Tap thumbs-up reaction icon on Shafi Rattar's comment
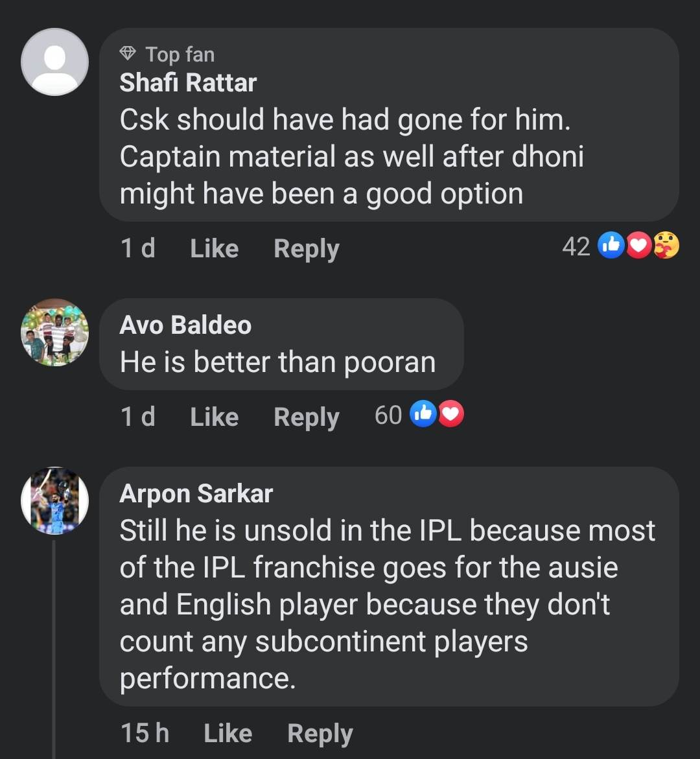This screenshot has height=759, width=700. click(x=611, y=246)
